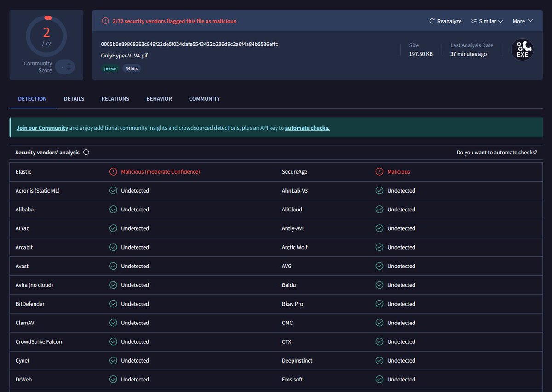
Task: Click the DrWeb undetected check icon
Action: pyautogui.click(x=113, y=379)
